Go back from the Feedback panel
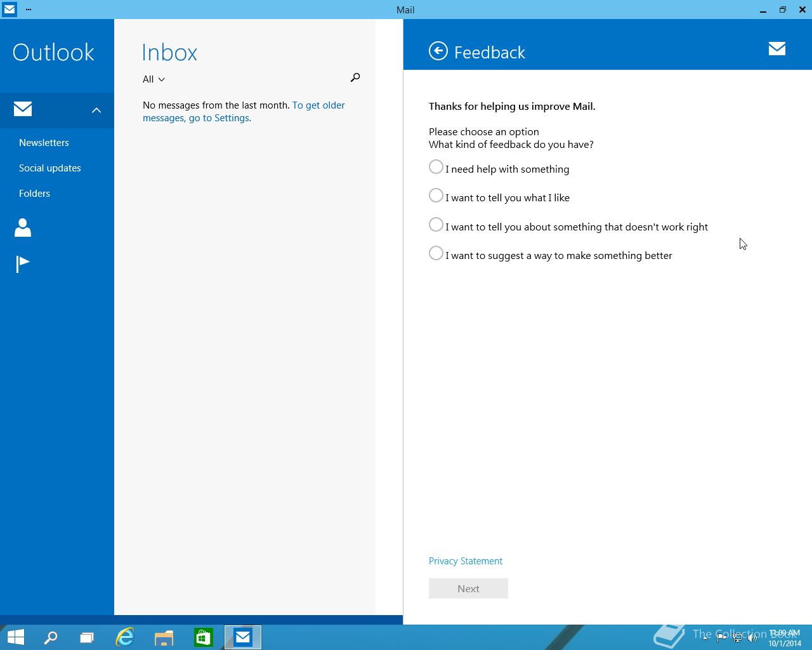Viewport: 812px width, 650px height. pyautogui.click(x=438, y=51)
